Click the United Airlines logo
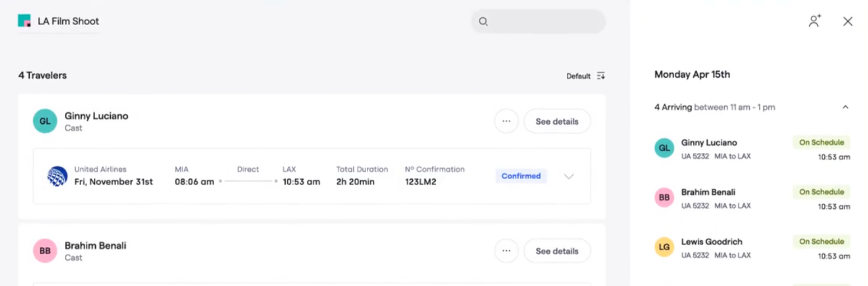Image resolution: width=868 pixels, height=286 pixels. click(x=57, y=176)
